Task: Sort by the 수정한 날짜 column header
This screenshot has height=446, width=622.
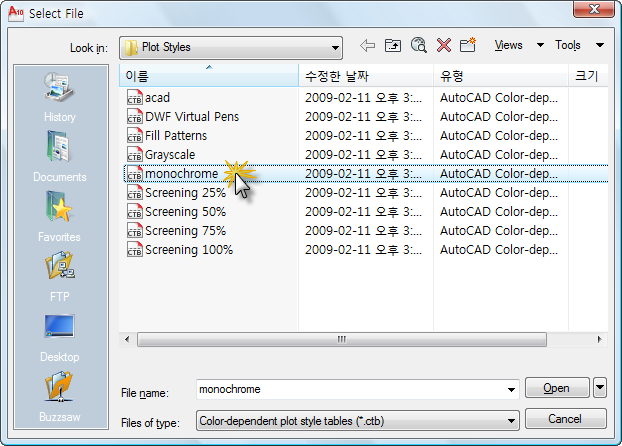Action: pyautogui.click(x=366, y=75)
